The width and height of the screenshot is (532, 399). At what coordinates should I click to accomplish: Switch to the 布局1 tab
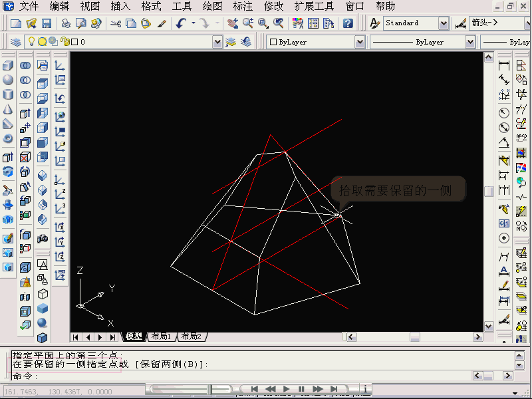162,336
